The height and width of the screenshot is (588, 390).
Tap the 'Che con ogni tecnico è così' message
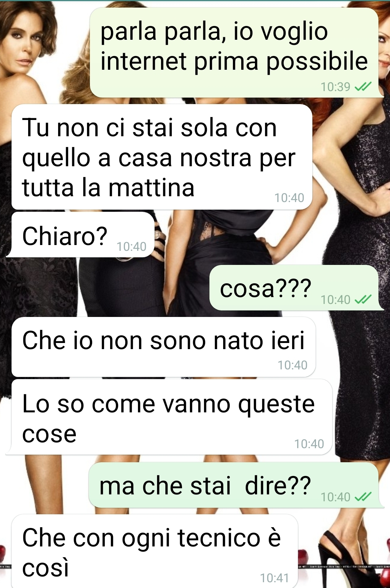(x=155, y=551)
